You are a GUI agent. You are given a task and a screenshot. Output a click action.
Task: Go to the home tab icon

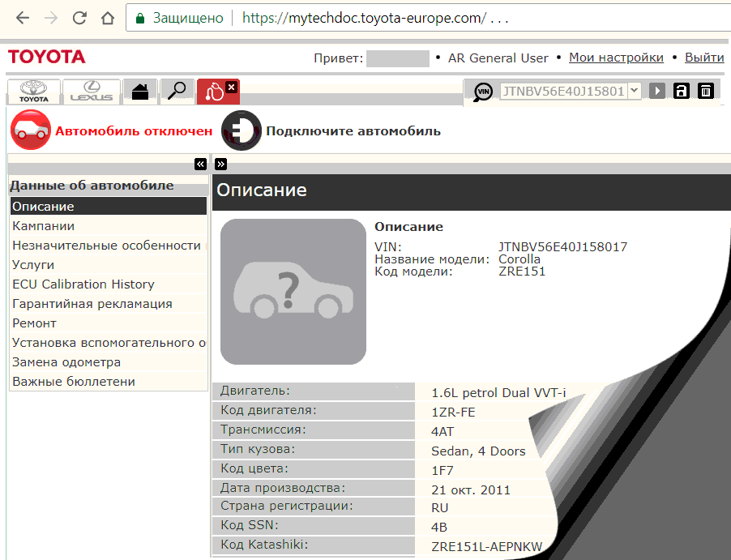[x=140, y=92]
